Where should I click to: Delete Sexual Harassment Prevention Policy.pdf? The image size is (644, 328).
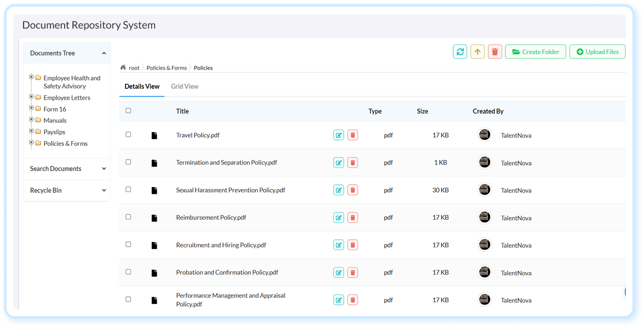[352, 190]
